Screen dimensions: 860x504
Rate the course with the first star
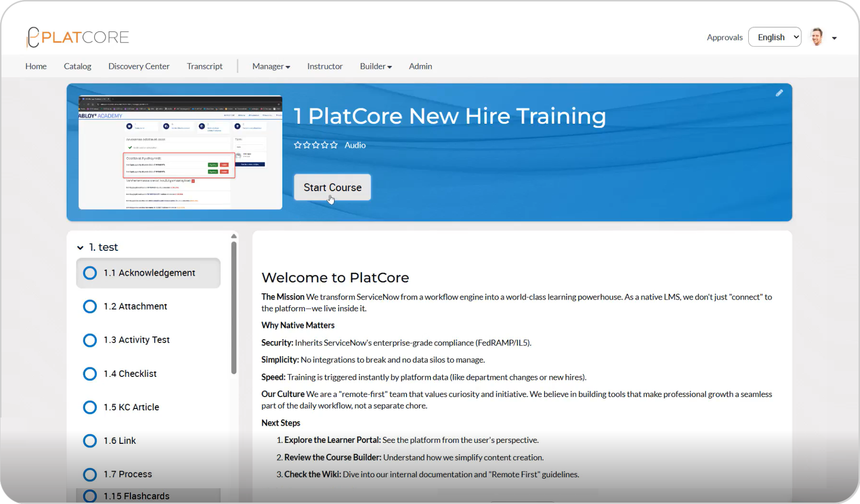(298, 145)
